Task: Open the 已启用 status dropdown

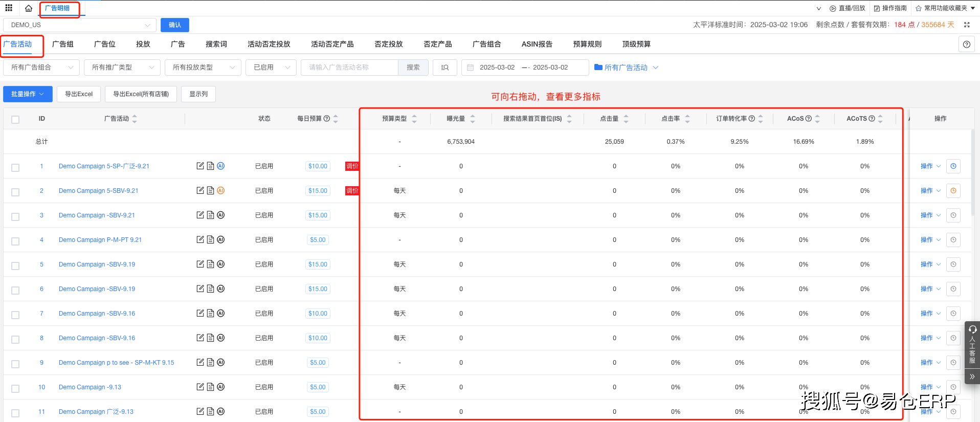Action: [x=271, y=68]
